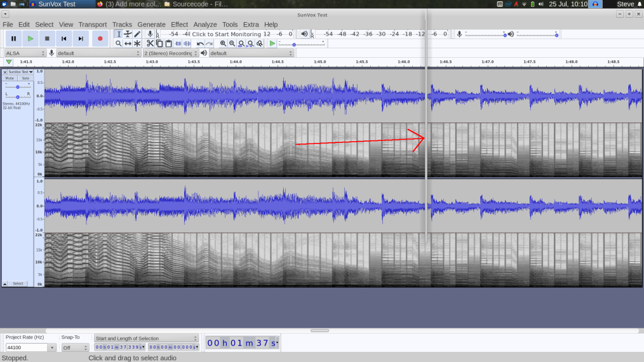Viewport: 644px width, 362px height.
Task: Switch to Sourcecode file manager in taskbar
Action: coord(196,4)
